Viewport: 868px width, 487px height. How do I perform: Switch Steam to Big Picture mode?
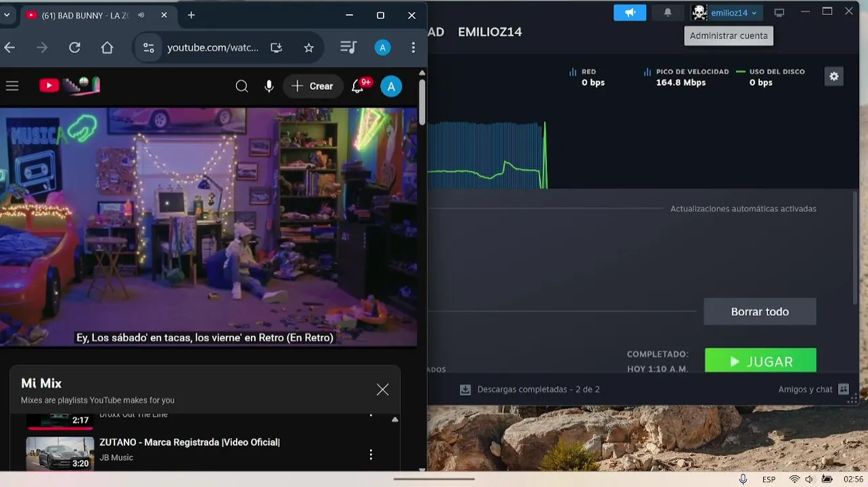(x=779, y=12)
